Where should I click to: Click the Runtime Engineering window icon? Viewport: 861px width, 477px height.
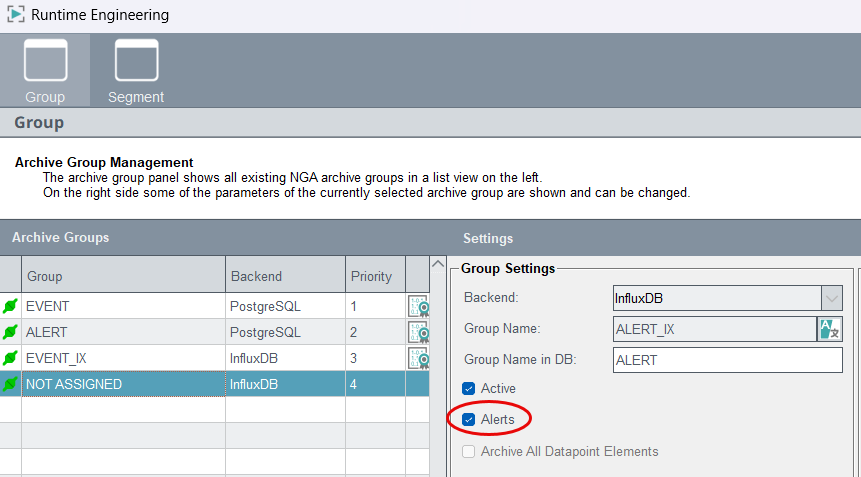tap(15, 14)
